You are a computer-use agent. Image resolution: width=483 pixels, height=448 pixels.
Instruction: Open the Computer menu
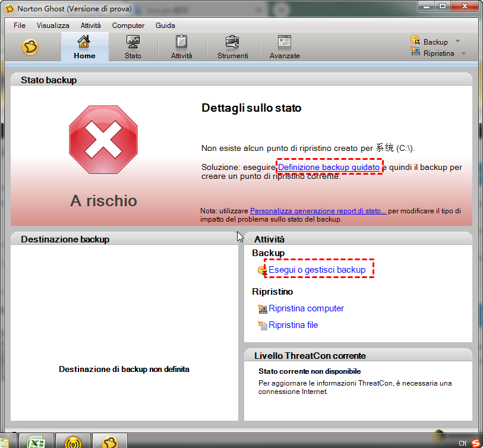128,26
